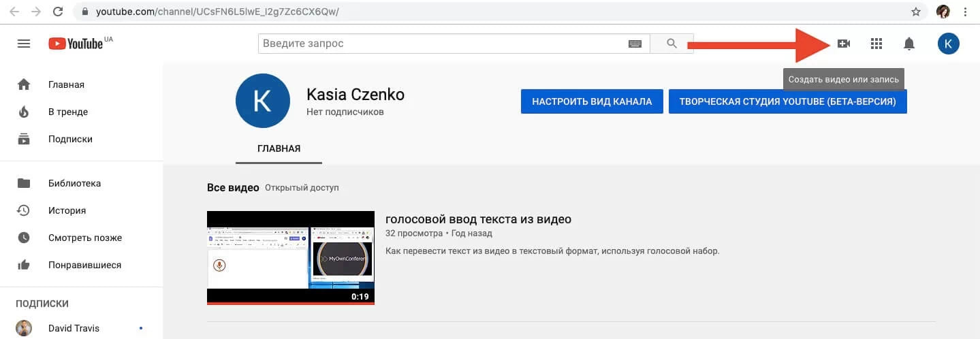Open Смотреть позже in the sidebar
Screen dimensions: 980x339
[x=82, y=238]
